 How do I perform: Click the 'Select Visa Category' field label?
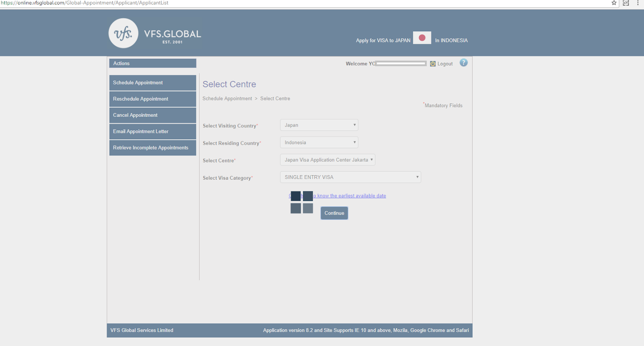[227, 178]
